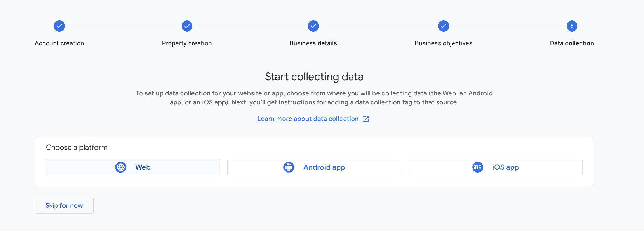
Task: Open Learn more about data collection link
Action: 308,119
